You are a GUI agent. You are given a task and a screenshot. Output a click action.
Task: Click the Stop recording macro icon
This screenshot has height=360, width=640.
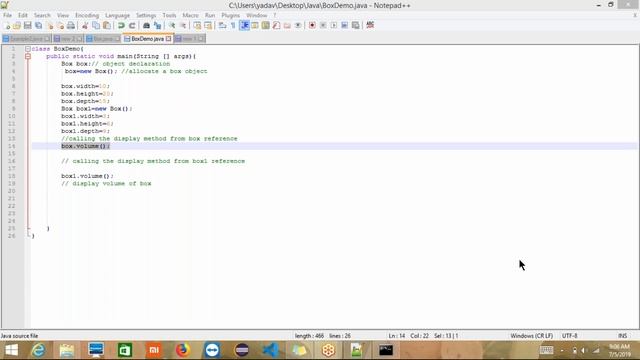[x=323, y=25]
